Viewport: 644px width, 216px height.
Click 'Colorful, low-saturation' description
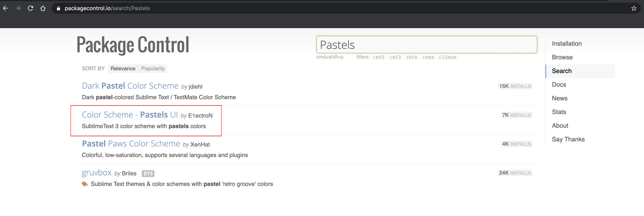point(165,155)
